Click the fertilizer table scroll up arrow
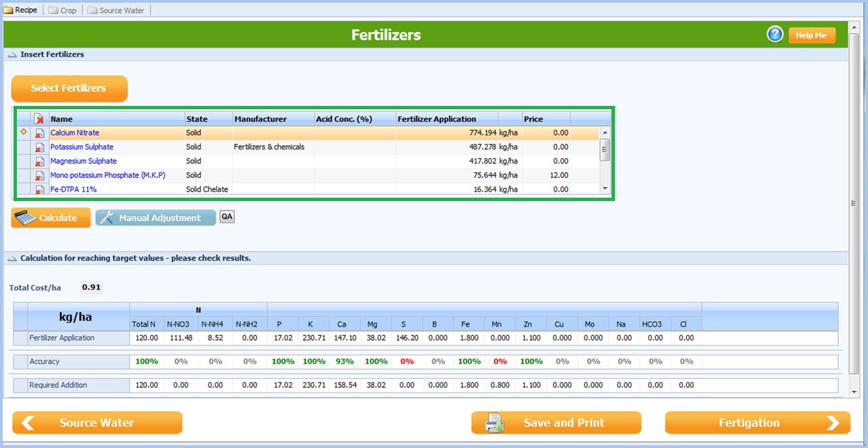 coord(605,133)
